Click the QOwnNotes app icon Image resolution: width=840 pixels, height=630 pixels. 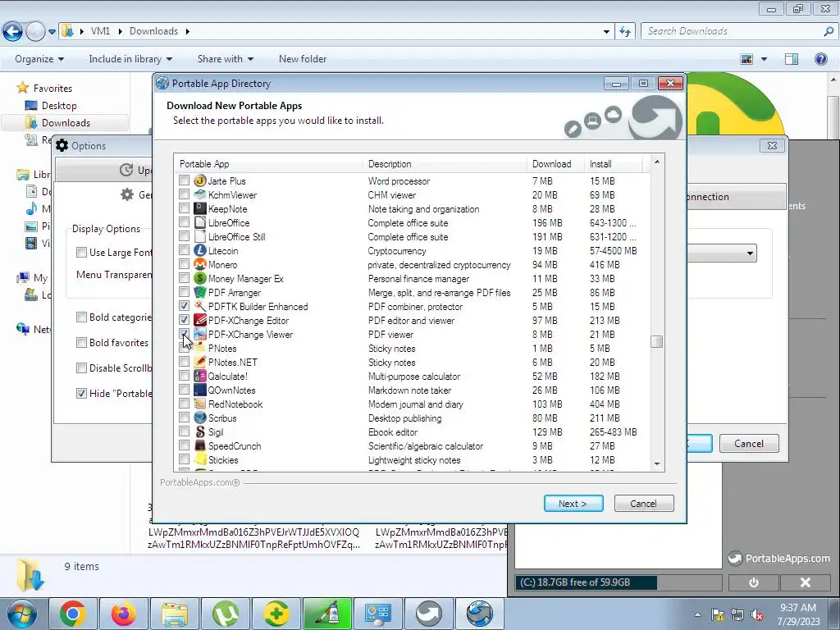[200, 390]
